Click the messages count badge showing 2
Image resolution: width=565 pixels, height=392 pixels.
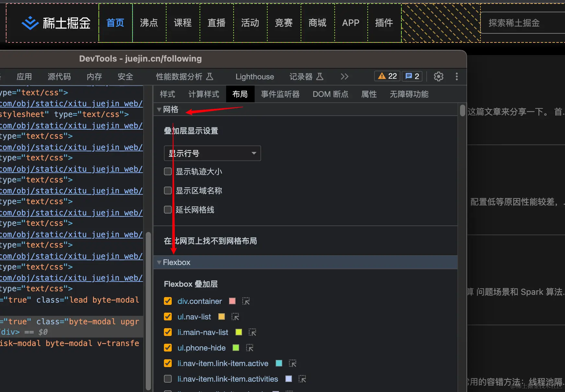[x=412, y=76]
